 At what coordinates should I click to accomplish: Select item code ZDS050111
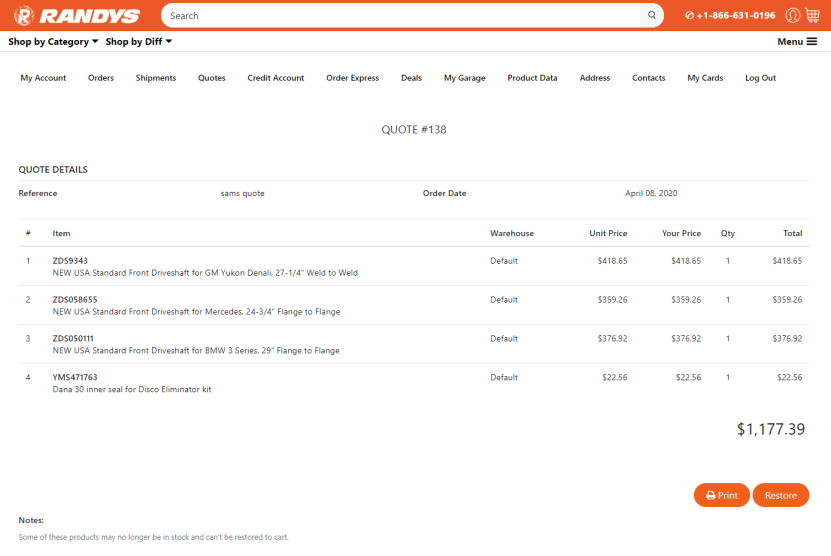(73, 338)
